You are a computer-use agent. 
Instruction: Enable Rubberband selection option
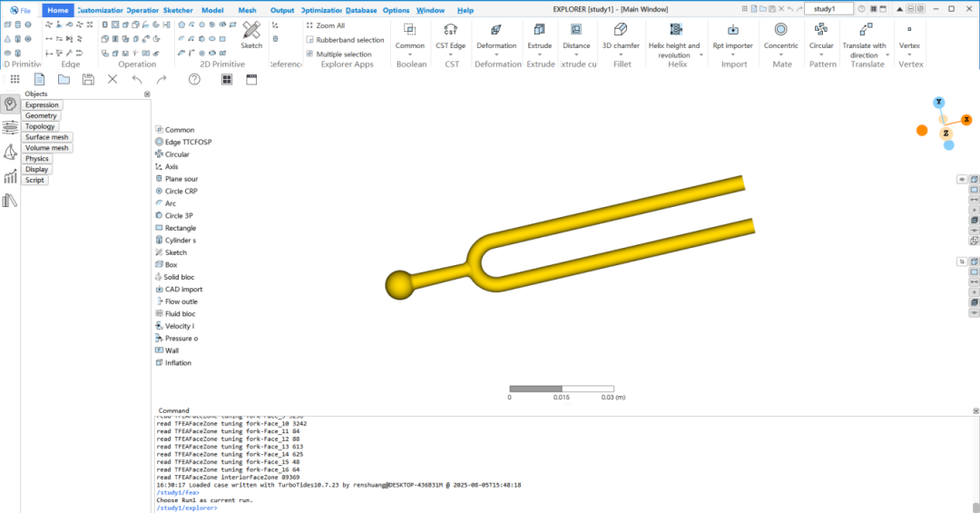click(345, 39)
